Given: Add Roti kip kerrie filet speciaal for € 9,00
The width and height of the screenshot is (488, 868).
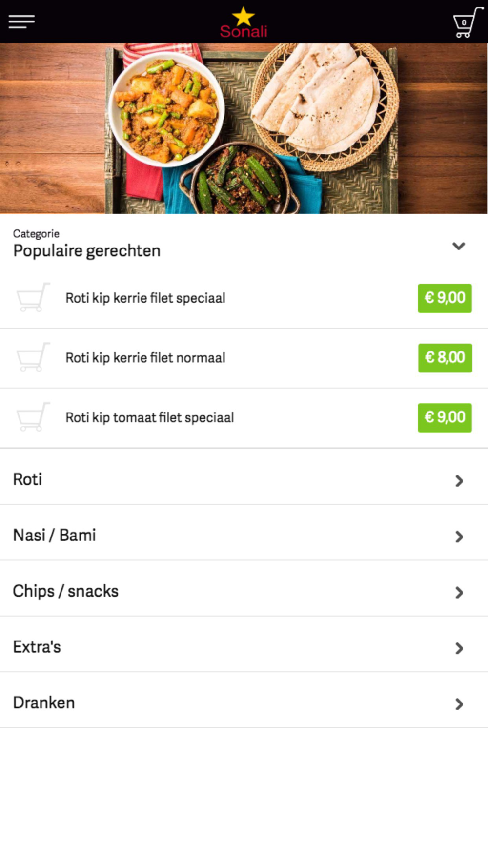Looking at the screenshot, I should pyautogui.click(x=445, y=298).
